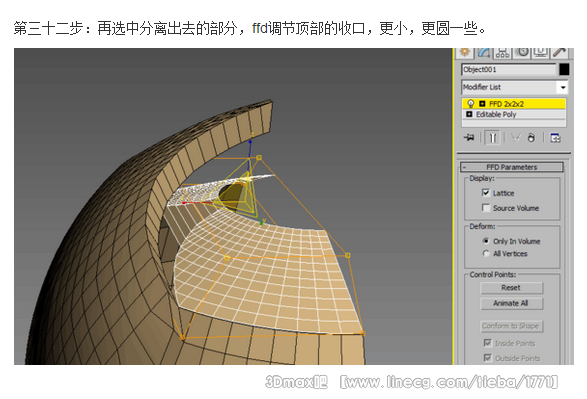Enable the Source Volume checkbox

pos(486,208)
